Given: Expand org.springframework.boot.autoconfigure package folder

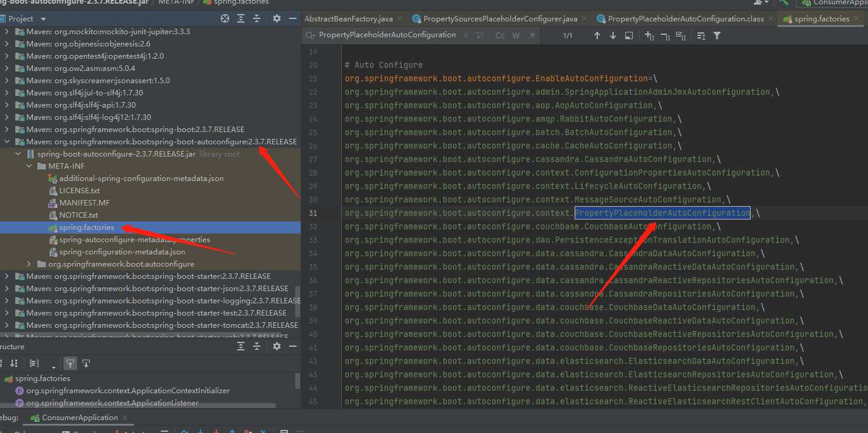Looking at the screenshot, I should click(29, 264).
